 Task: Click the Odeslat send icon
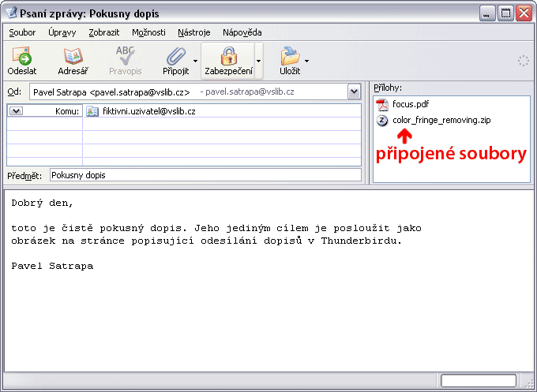pos(22,56)
